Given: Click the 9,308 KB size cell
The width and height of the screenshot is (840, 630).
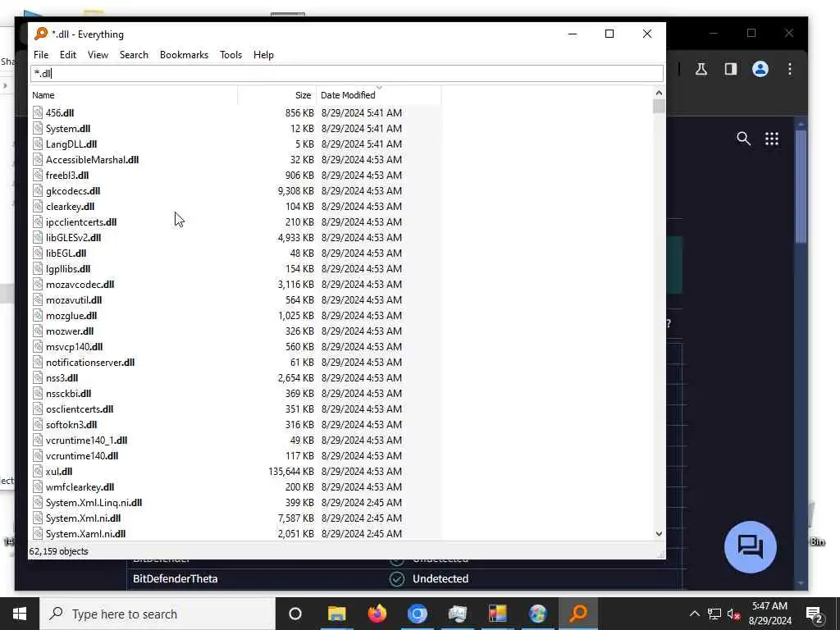Looking at the screenshot, I should coord(295,190).
